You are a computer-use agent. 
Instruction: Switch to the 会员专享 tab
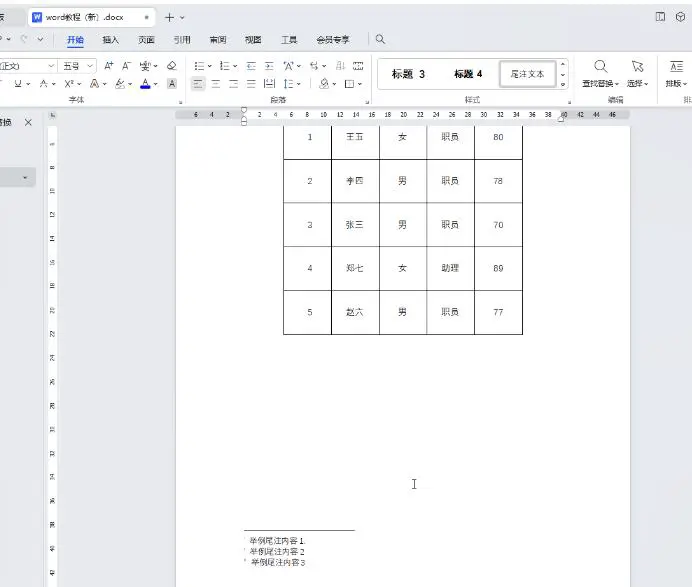click(x=333, y=40)
